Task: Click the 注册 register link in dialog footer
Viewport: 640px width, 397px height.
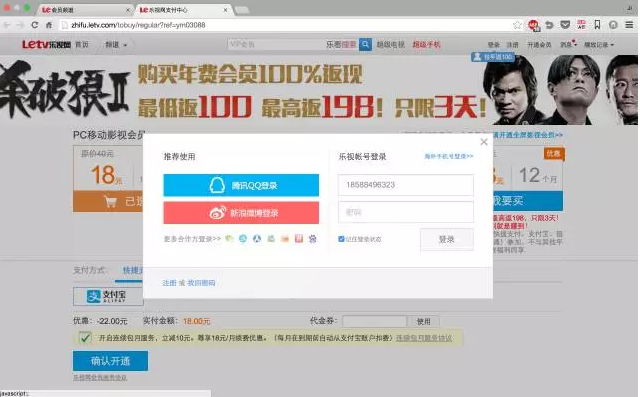Action: [x=169, y=283]
